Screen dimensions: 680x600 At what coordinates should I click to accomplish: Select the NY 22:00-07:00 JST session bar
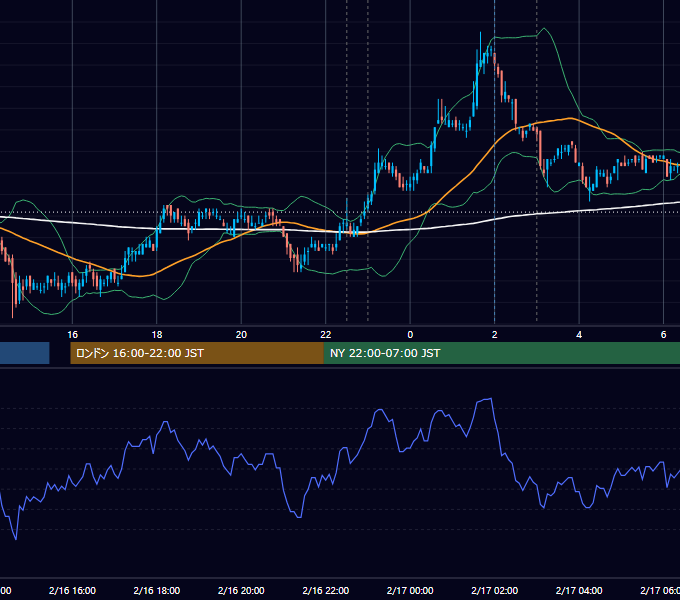[502, 353]
